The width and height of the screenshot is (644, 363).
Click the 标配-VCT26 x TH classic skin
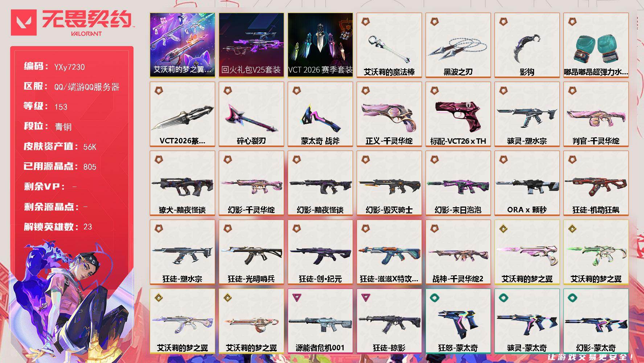pyautogui.click(x=458, y=114)
